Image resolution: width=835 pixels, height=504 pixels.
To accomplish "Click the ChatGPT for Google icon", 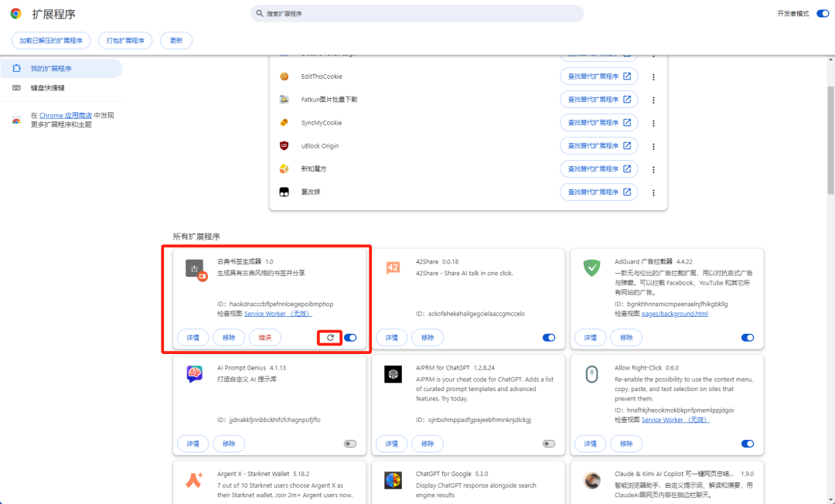I will point(393,480).
